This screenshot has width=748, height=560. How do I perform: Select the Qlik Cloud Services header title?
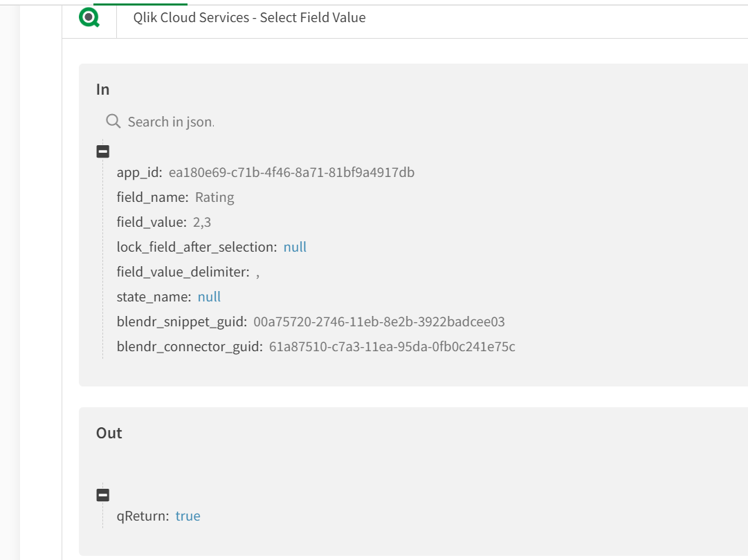249,18
